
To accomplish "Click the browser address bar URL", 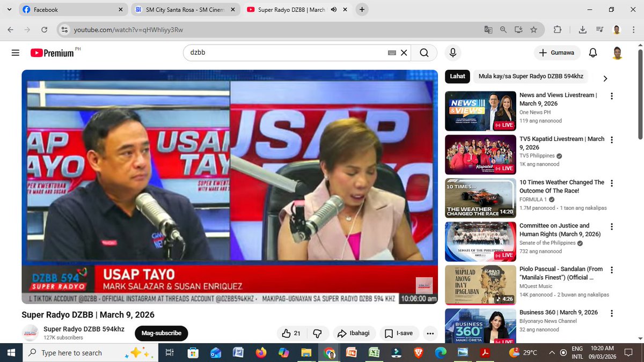I will coord(128,29).
